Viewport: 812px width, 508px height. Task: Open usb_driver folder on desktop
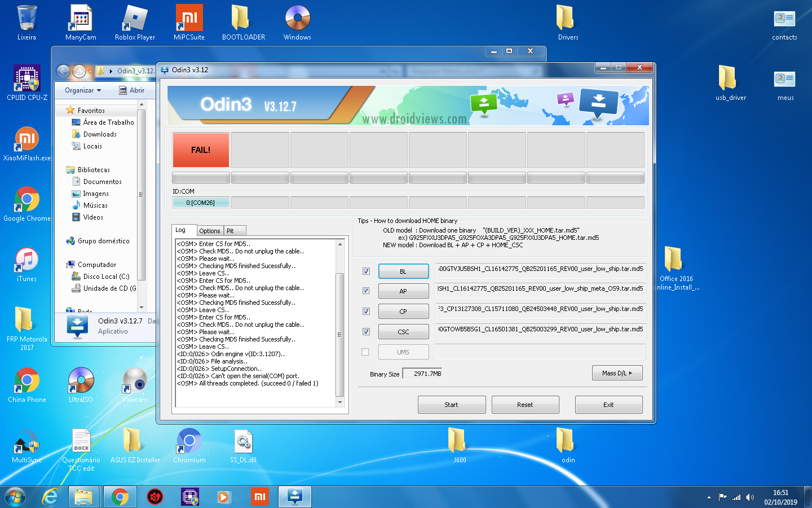tap(730, 83)
